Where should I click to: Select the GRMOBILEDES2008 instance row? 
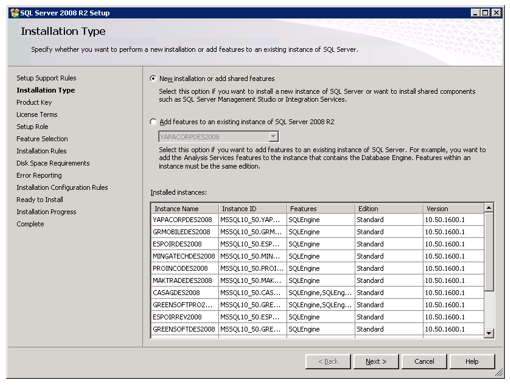(x=317, y=232)
